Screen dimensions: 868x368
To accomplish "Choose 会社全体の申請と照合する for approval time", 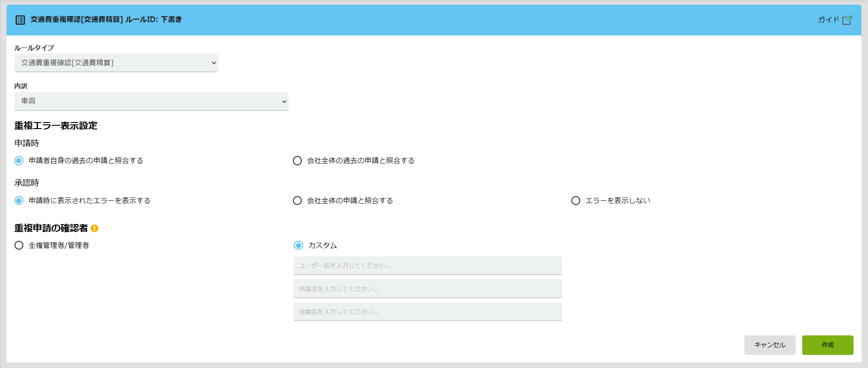I will pyautogui.click(x=297, y=201).
